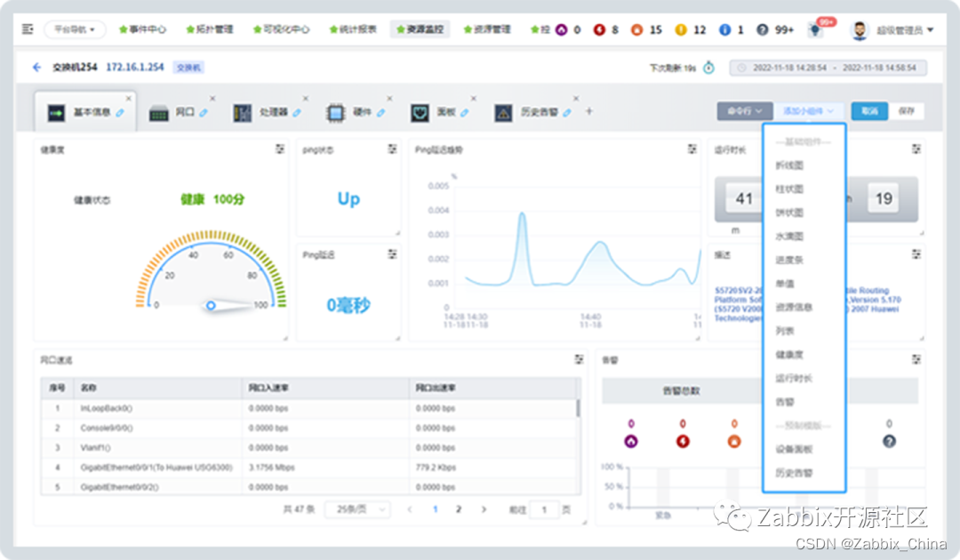The height and width of the screenshot is (560, 960).
Task: Click the 网口速率 table vertical scrollbar
Action: point(578,408)
